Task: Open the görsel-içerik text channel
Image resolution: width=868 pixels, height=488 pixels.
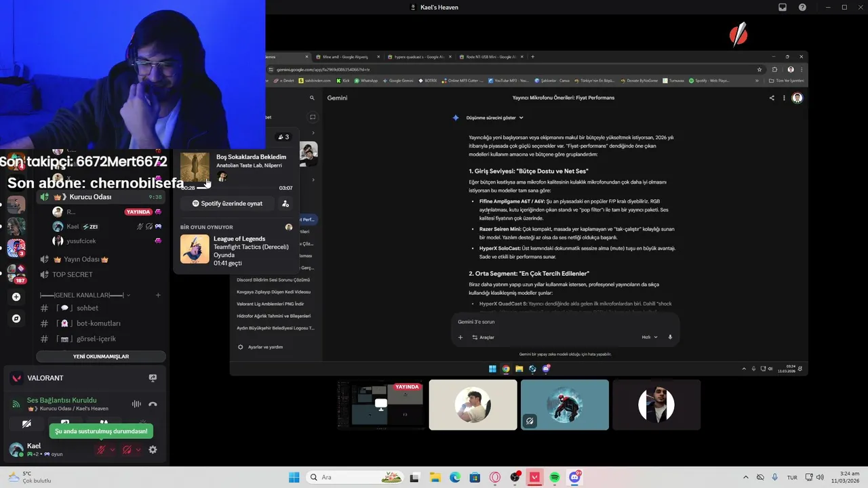Action: (102, 339)
